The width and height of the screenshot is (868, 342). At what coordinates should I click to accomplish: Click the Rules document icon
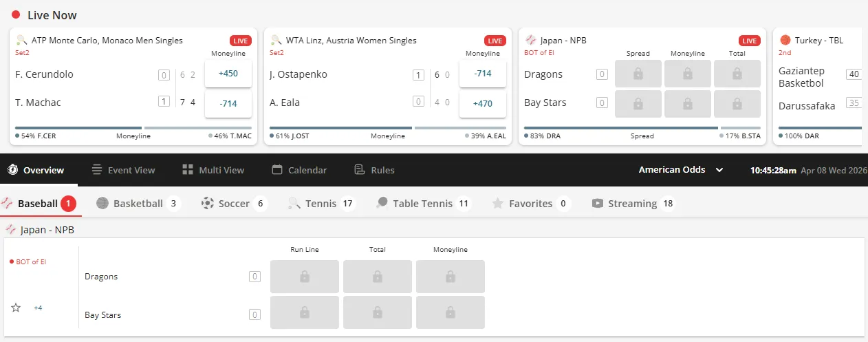359,170
